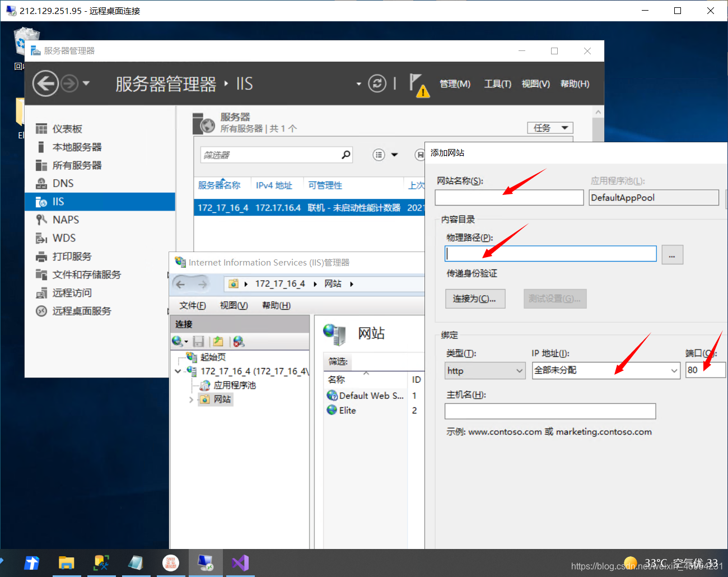Open the 文件(F) menu in IIS Manager

193,305
